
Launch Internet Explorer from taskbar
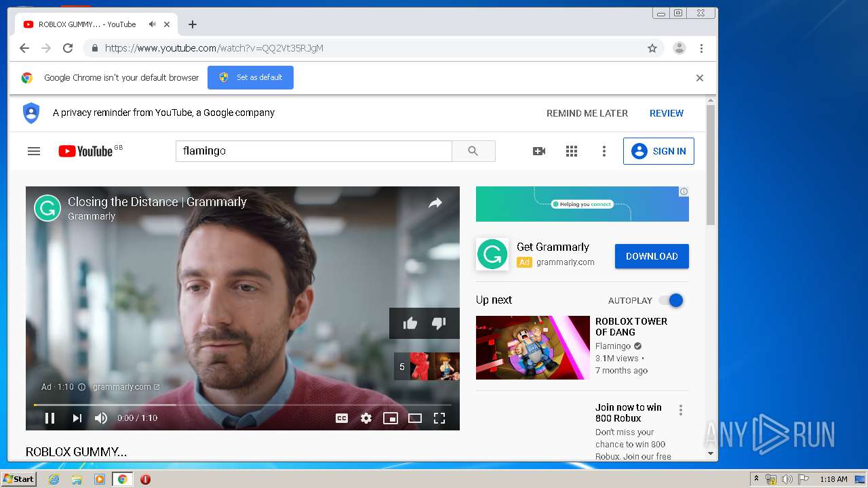54,479
